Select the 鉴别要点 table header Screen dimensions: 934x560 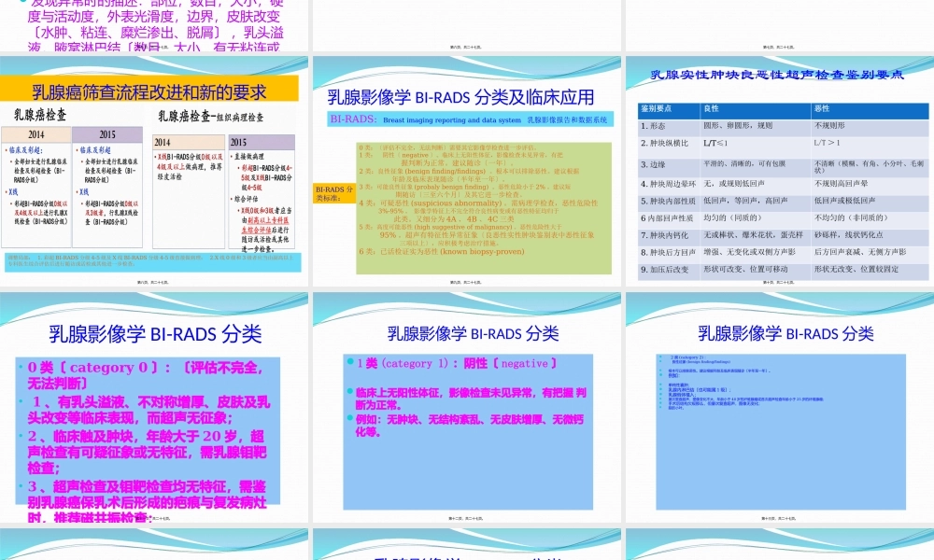pyautogui.click(x=656, y=109)
